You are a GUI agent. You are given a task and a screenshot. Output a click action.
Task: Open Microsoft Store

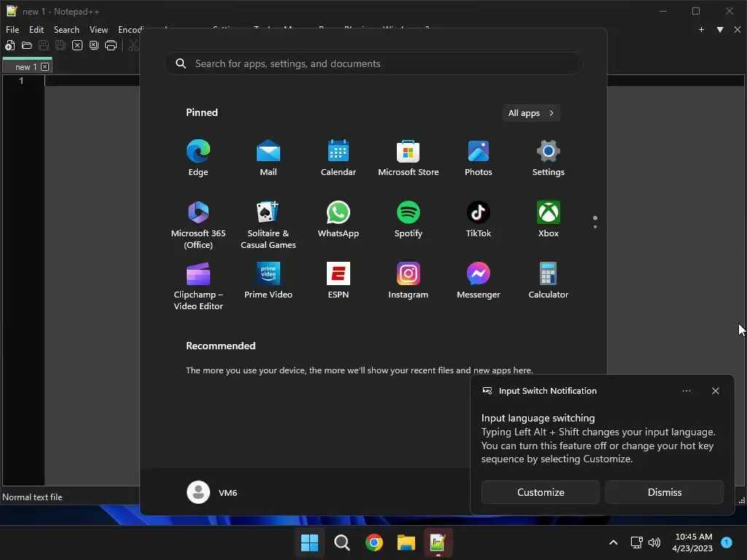tap(409, 158)
